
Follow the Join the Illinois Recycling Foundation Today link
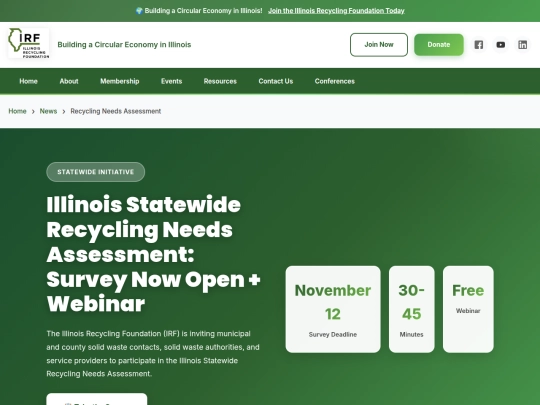point(336,11)
